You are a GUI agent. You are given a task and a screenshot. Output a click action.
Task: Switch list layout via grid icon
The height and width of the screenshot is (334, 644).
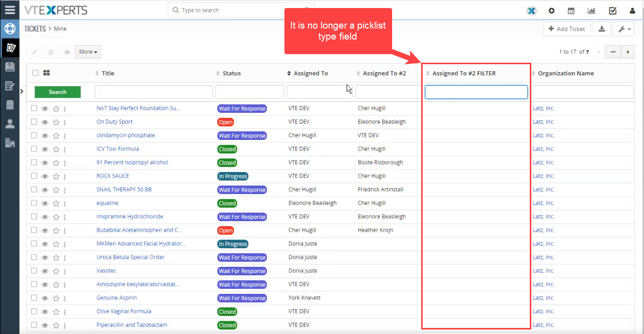(47, 73)
